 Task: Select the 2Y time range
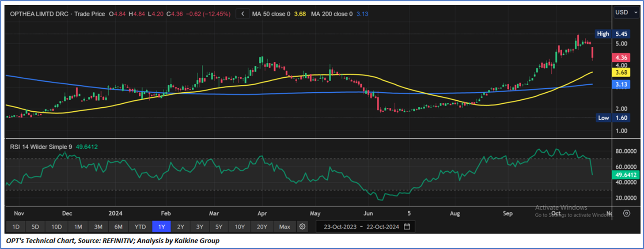point(180,226)
